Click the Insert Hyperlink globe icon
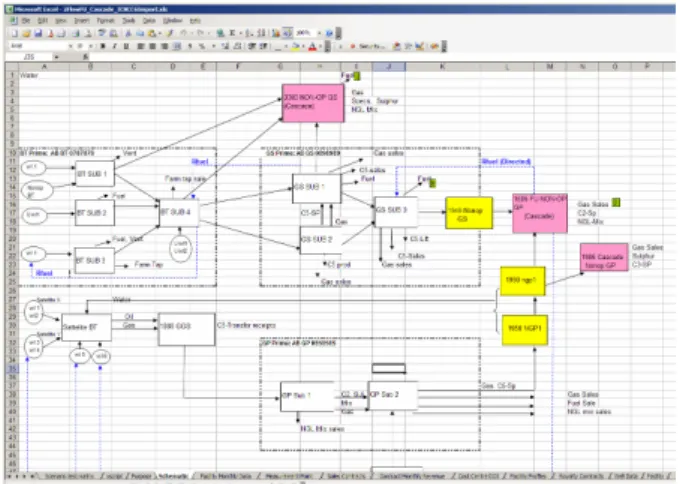The width and height of the screenshot is (680, 484). tap(220, 33)
